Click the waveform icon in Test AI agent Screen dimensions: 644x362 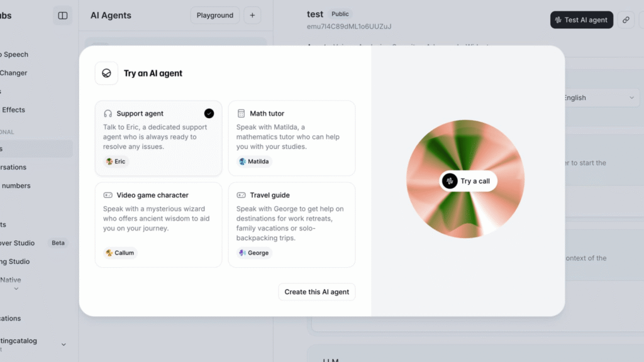pos(558,19)
